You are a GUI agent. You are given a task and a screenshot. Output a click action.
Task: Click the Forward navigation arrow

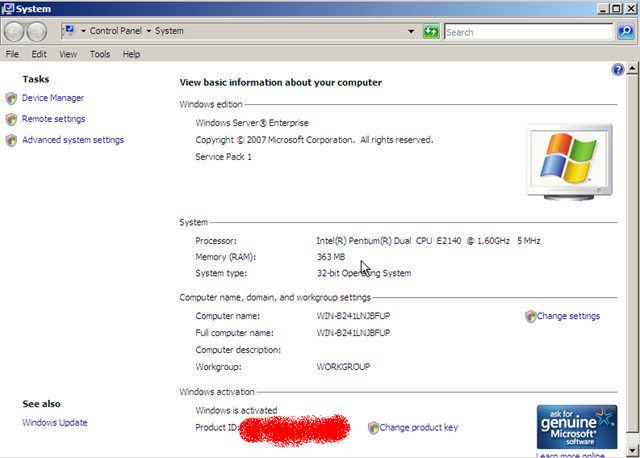37,31
